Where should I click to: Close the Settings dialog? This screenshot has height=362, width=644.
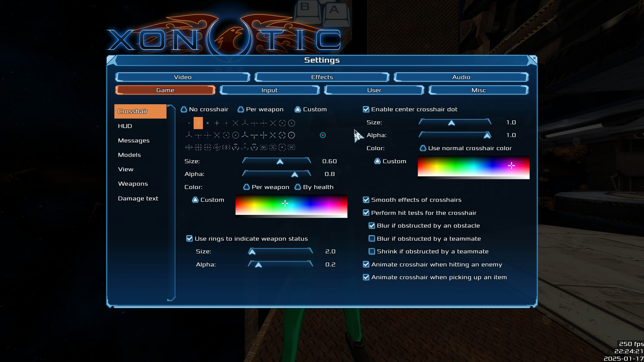click(x=534, y=58)
